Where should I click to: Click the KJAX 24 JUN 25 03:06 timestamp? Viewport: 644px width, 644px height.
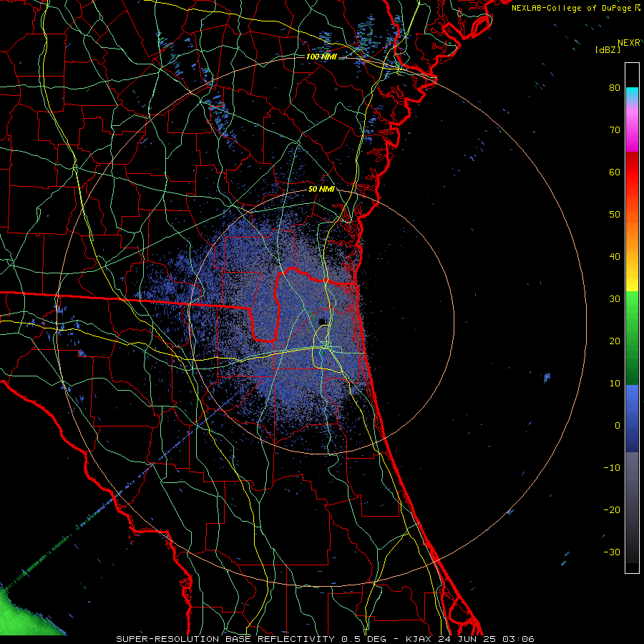pyautogui.click(x=470, y=639)
